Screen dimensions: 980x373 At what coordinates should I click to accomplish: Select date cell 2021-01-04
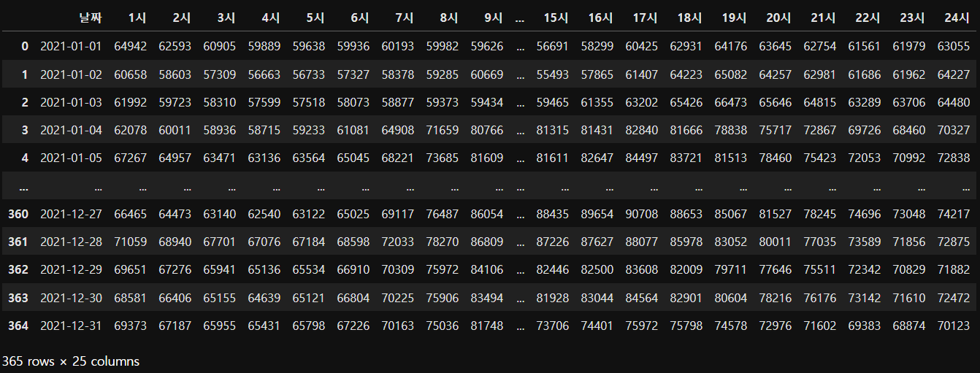click(72, 130)
